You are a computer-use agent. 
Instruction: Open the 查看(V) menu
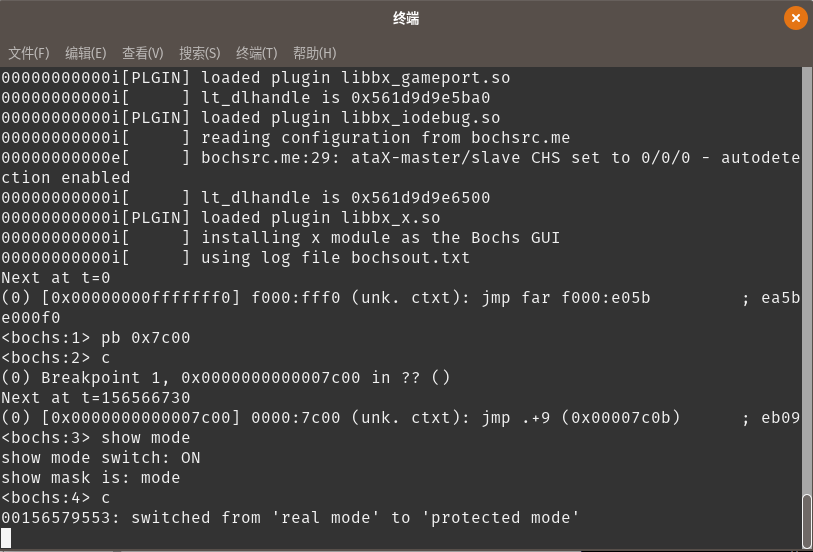pos(143,53)
